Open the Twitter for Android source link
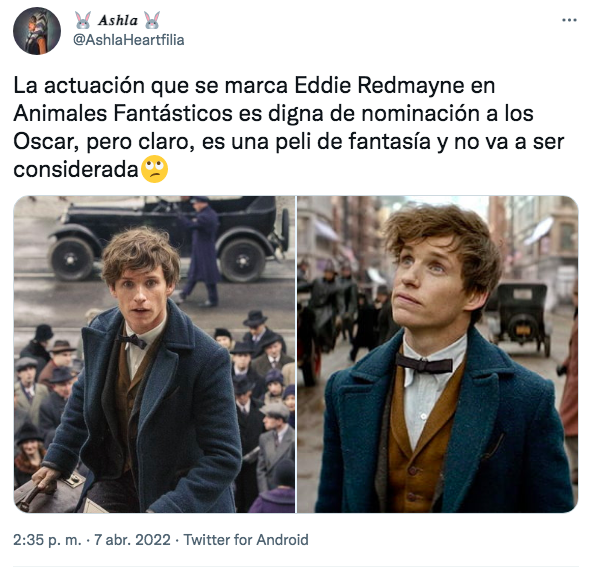The height and width of the screenshot is (579, 592). point(246,540)
